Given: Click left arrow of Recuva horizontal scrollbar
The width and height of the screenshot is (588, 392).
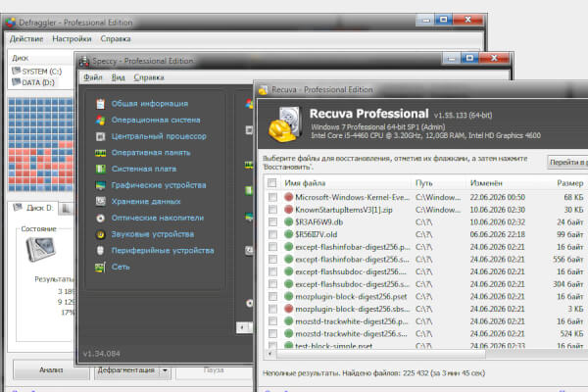Looking at the screenshot, I should (x=270, y=354).
